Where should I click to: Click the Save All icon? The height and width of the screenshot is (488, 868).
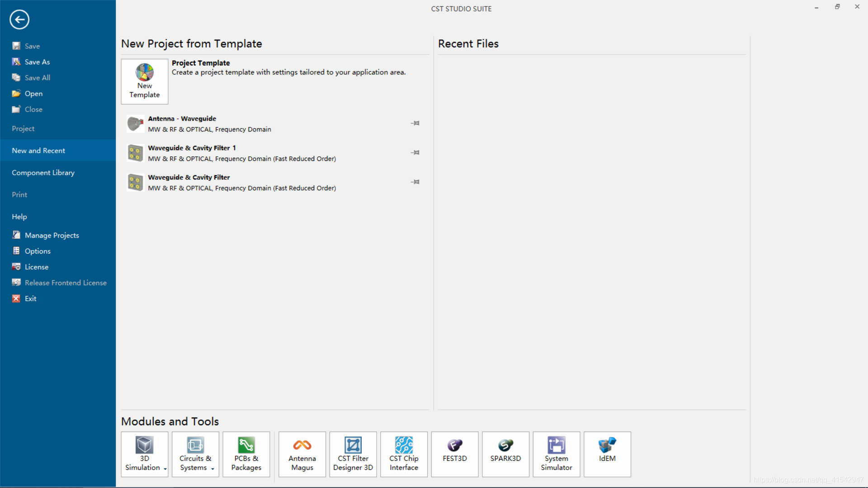(16, 78)
